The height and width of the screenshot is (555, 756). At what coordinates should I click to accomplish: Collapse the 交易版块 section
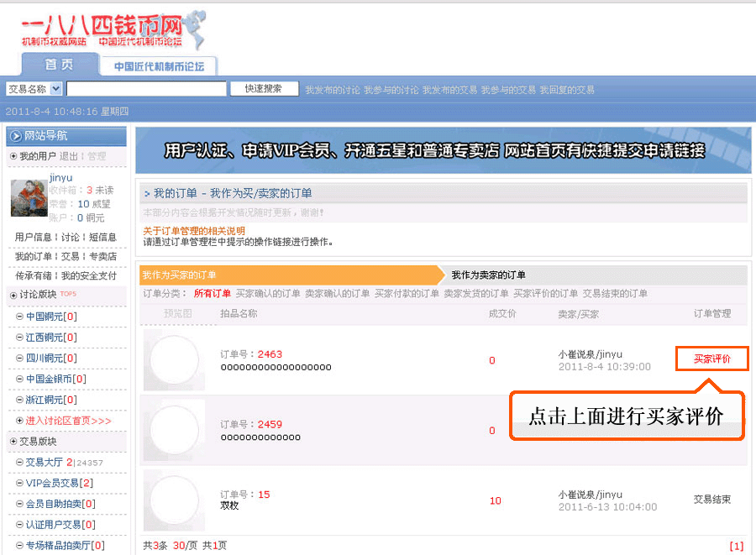13,442
